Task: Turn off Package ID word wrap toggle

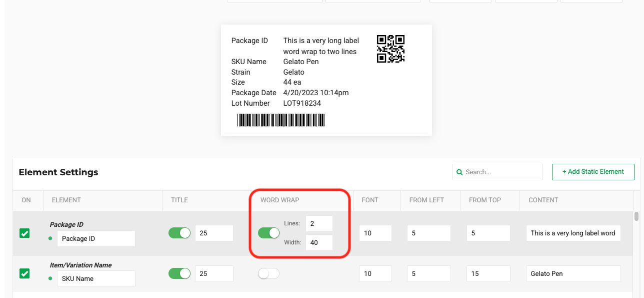Action: coord(269,233)
